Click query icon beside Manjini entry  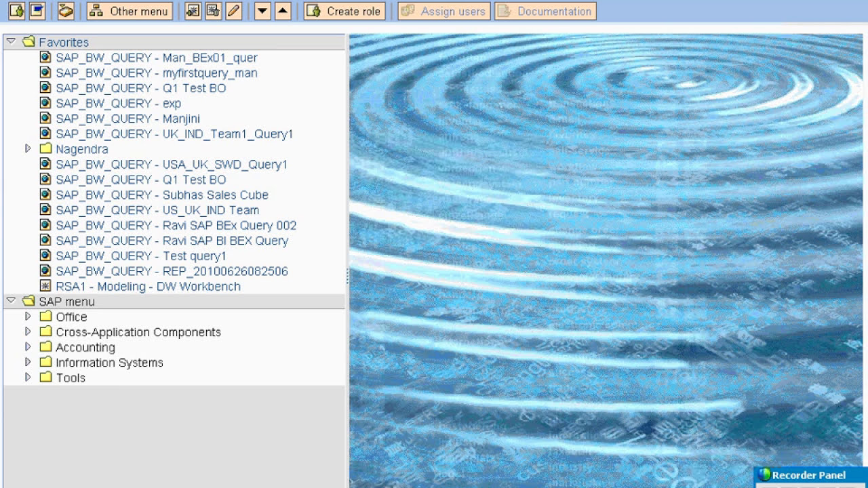click(x=45, y=118)
